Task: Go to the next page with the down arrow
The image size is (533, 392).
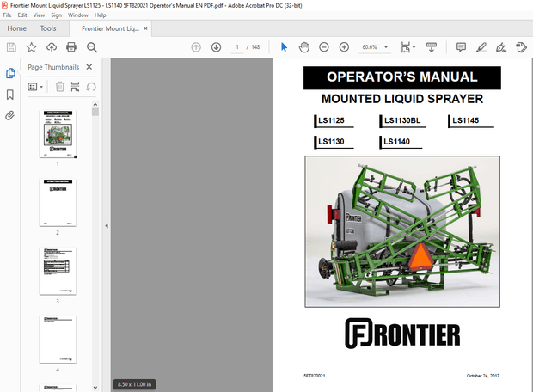Action: point(216,47)
